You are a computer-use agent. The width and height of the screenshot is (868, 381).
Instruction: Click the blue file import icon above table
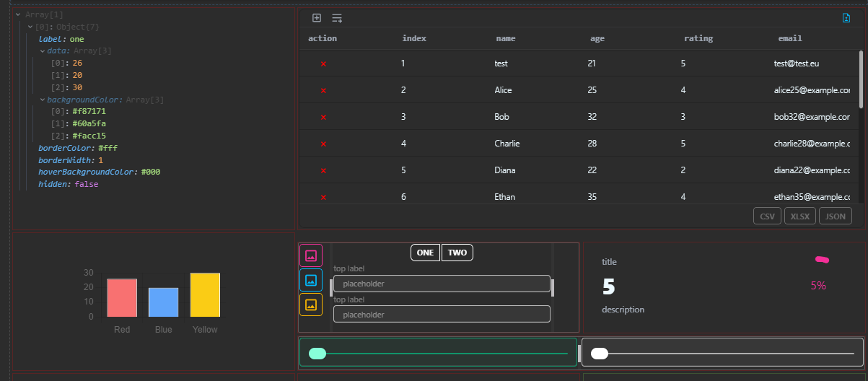pyautogui.click(x=846, y=18)
